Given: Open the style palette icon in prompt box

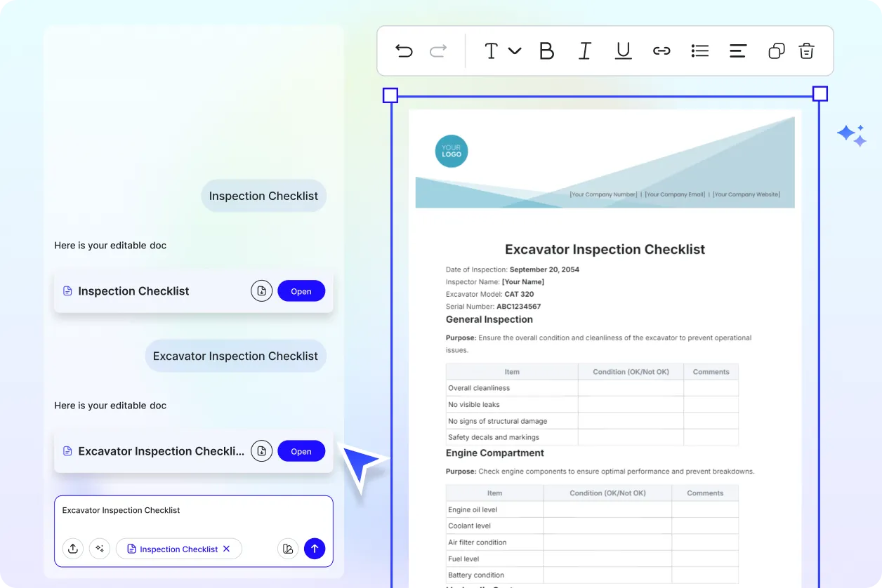Looking at the screenshot, I should pos(288,549).
